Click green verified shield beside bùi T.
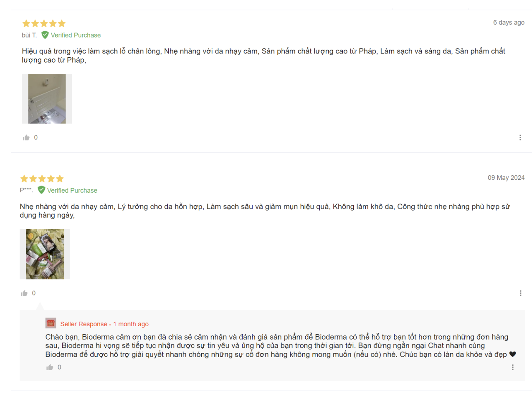Viewport: 532px width, 393px height. coord(45,35)
